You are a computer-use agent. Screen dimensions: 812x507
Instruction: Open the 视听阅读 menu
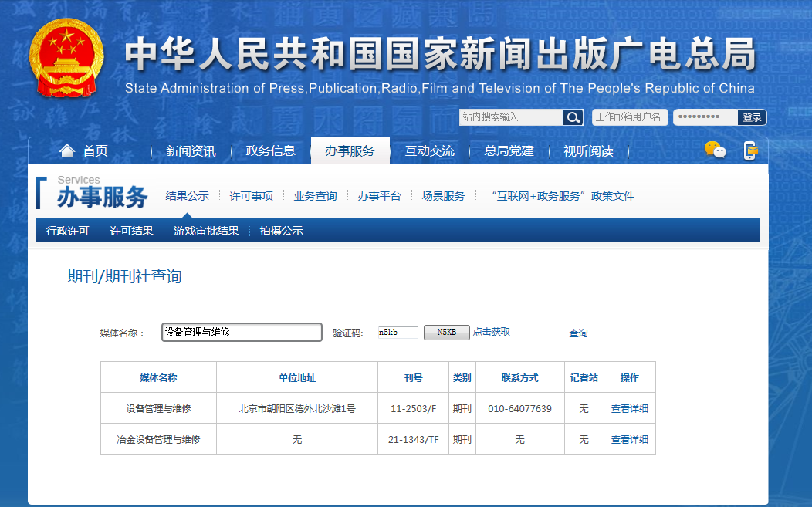point(588,150)
